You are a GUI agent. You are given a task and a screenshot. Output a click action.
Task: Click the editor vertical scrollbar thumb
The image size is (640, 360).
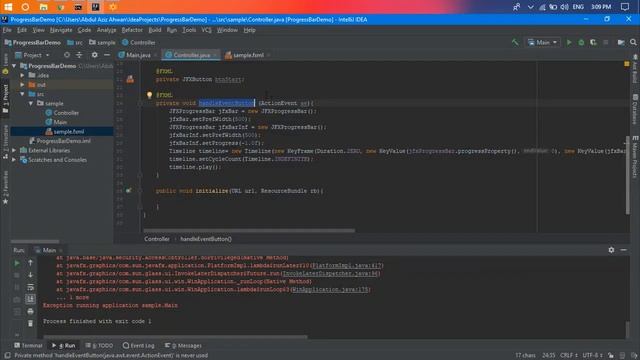pos(627,175)
